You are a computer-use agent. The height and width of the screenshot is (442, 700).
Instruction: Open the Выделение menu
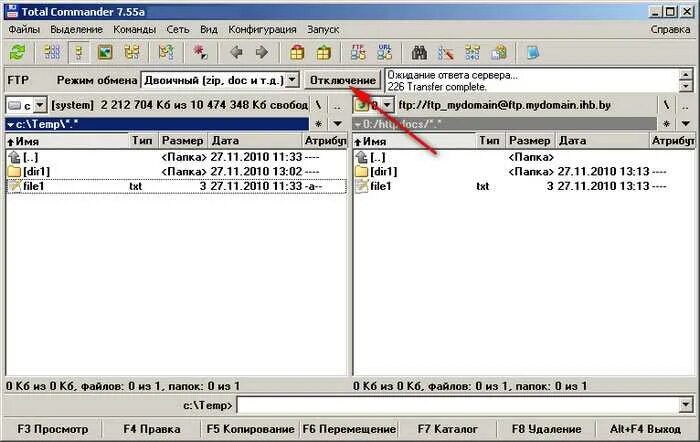76,29
